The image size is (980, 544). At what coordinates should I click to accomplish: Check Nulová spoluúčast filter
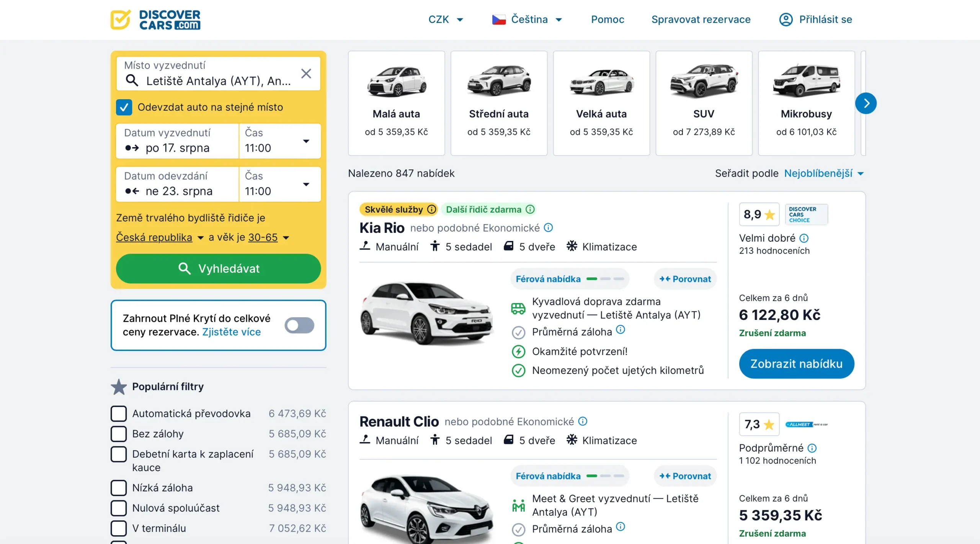[x=119, y=508]
